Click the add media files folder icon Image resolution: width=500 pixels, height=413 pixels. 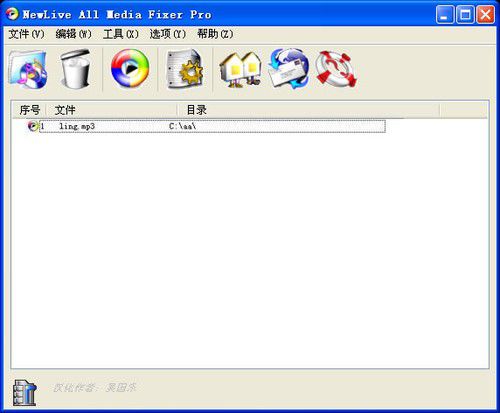(x=28, y=69)
